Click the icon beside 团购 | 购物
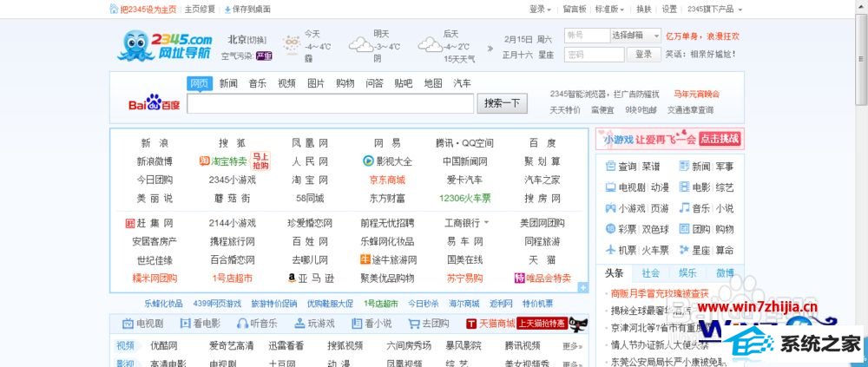The image size is (868, 367). point(684,228)
